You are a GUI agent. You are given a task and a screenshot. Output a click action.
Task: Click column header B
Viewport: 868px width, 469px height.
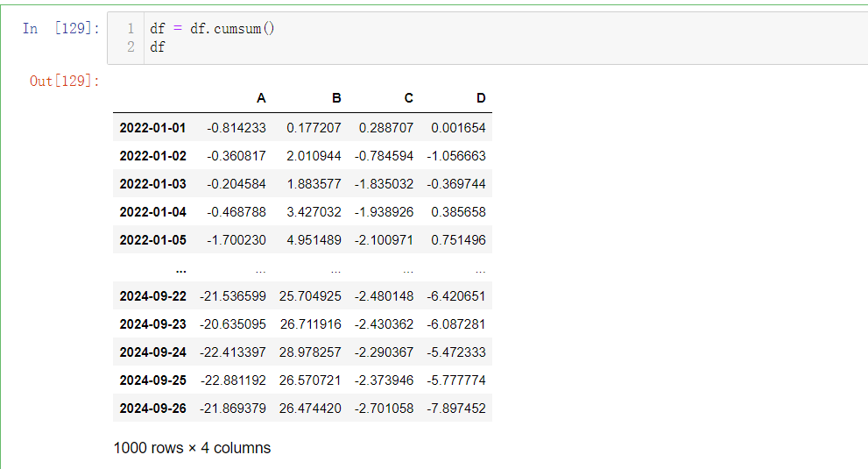pyautogui.click(x=336, y=98)
